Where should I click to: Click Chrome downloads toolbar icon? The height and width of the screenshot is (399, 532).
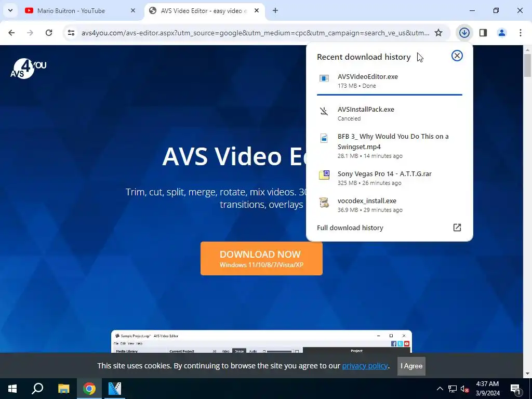(464, 33)
